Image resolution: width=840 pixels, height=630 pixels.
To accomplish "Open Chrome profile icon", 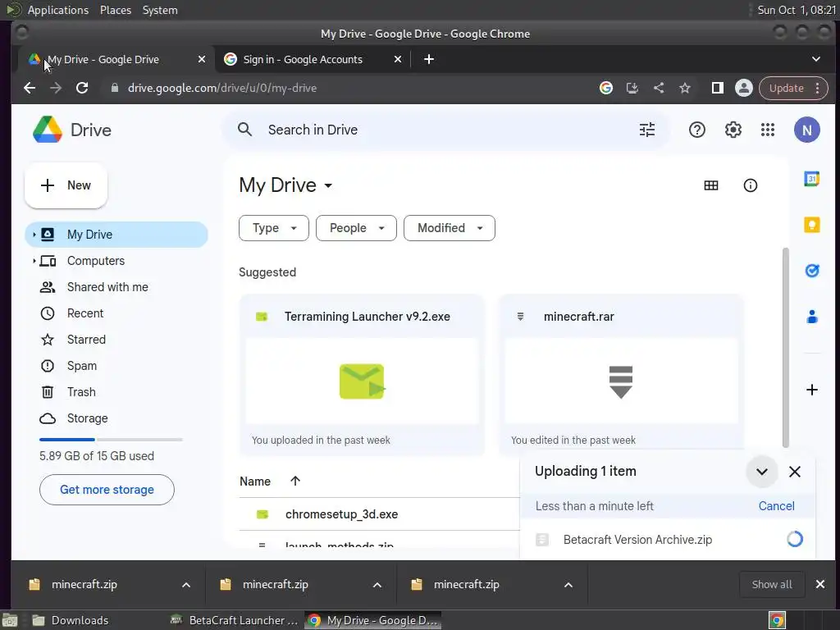I will coord(743,88).
